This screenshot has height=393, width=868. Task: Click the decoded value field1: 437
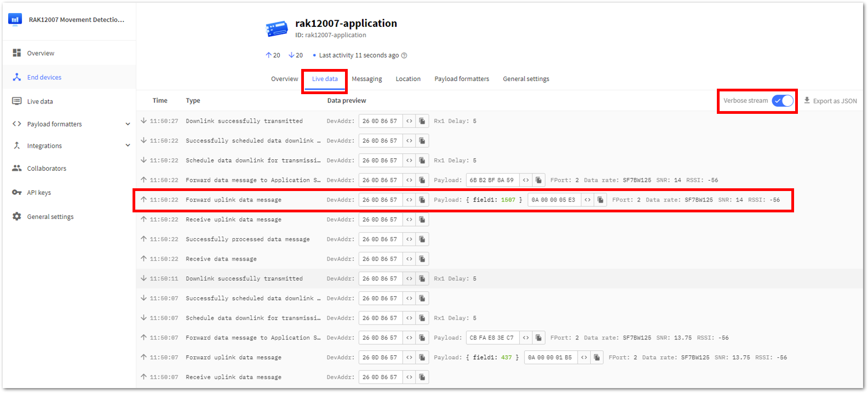493,357
